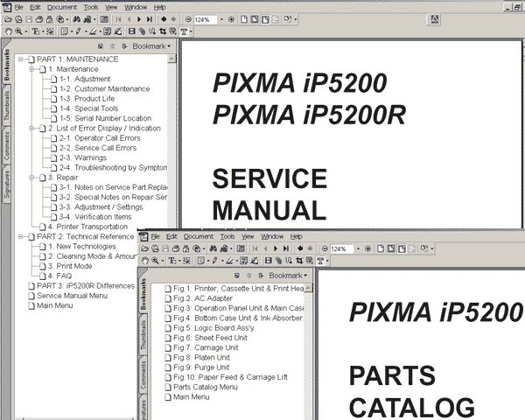This screenshot has width=525, height=420.
Task: Open Window menu in Parts Catalog window
Action: click(272, 236)
